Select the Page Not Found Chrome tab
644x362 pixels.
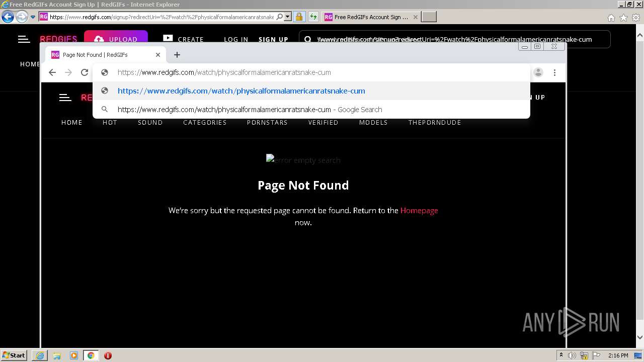coord(106,54)
